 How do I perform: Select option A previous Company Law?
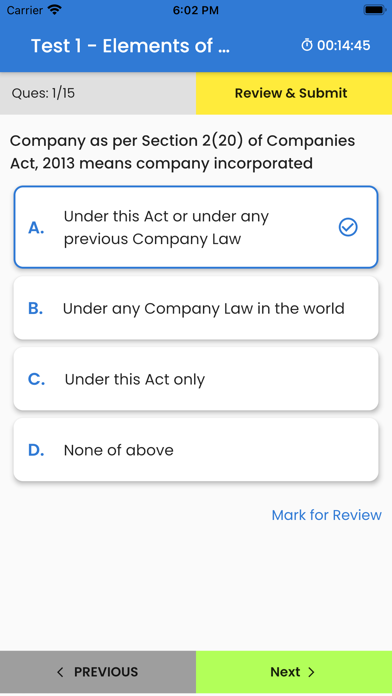click(196, 227)
